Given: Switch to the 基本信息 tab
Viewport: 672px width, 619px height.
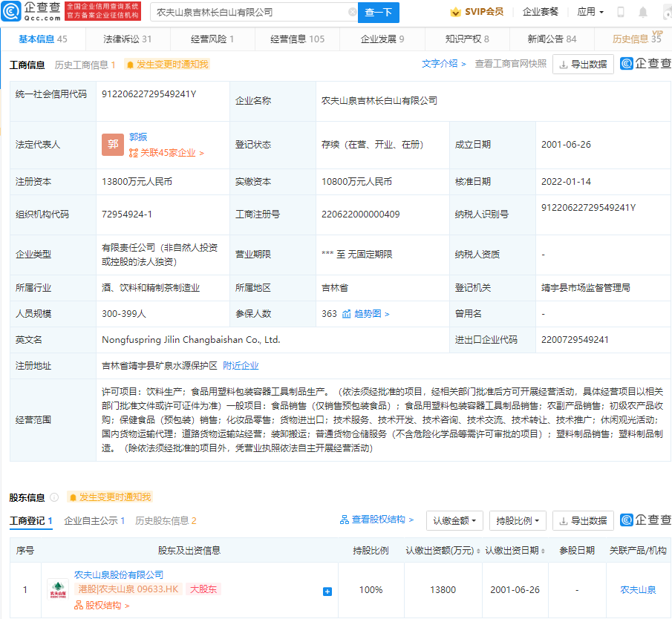Looking at the screenshot, I should (43, 39).
